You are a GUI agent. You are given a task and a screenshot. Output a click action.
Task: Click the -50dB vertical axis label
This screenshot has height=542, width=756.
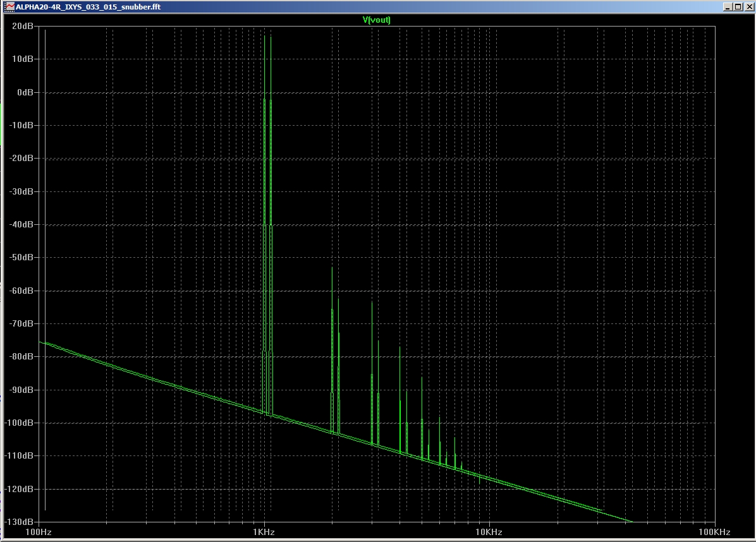point(21,257)
